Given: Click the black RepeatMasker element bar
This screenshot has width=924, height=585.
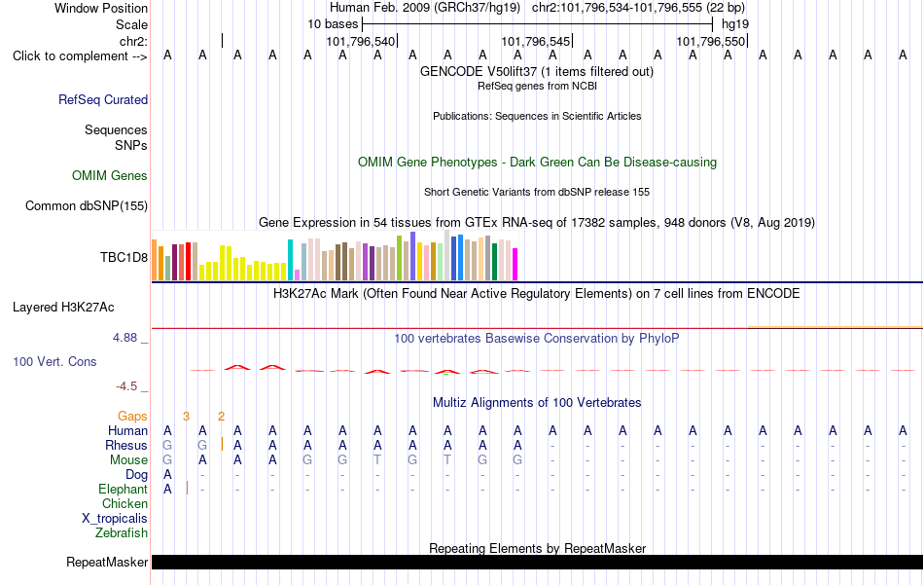Looking at the screenshot, I should point(537,562).
